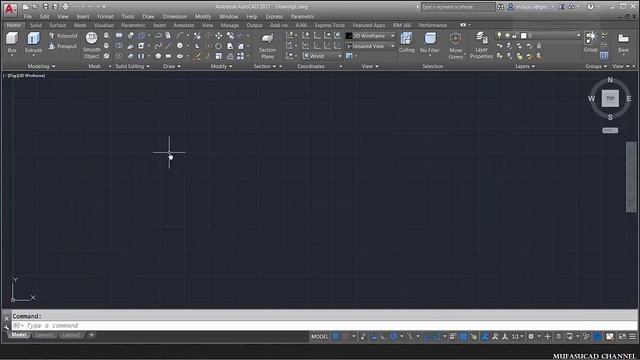The width and height of the screenshot is (640, 360).
Task: Click the TOP face of the ViewCube
Action: tap(610, 98)
